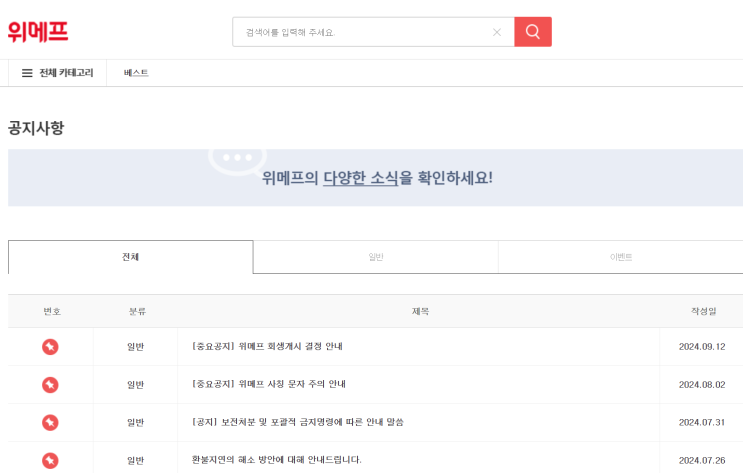743x473 pixels.
Task: Click the red search magnifier button
Action: pos(533,32)
